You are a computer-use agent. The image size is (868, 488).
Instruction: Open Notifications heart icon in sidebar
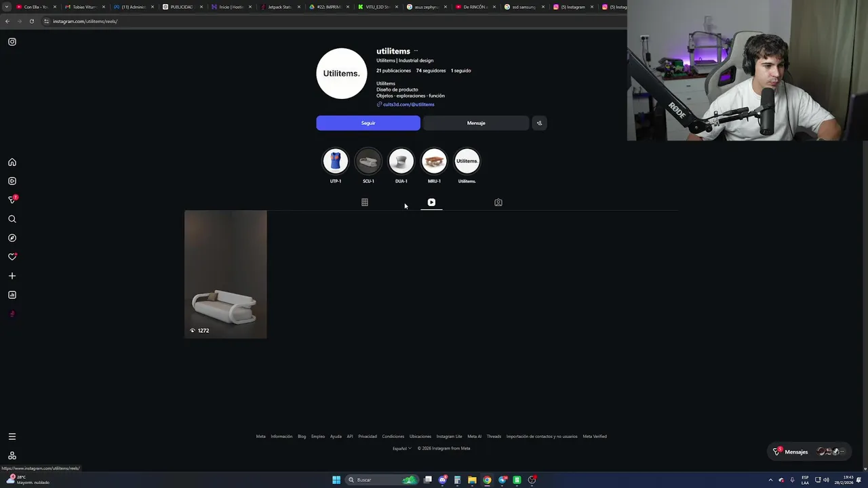click(12, 257)
